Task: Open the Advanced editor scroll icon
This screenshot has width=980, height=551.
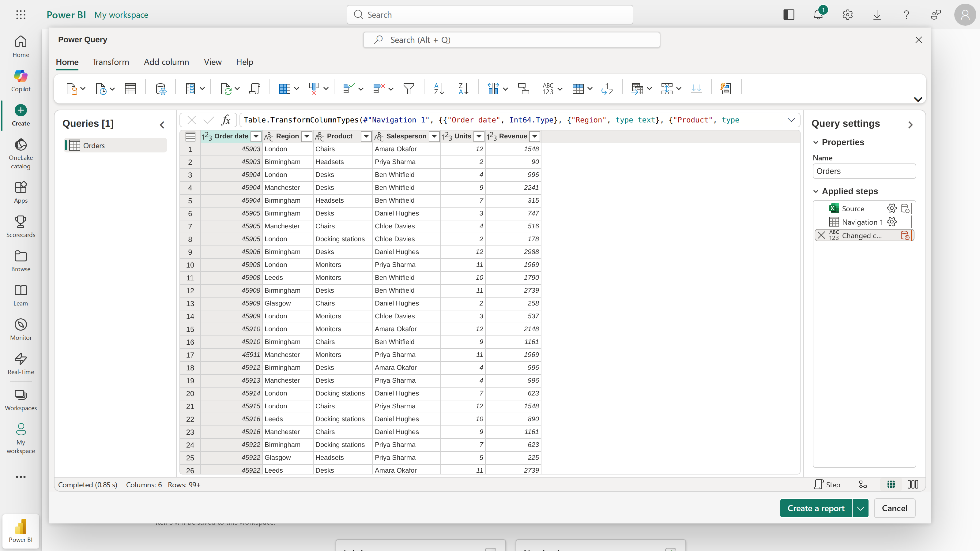Action: 254,88
